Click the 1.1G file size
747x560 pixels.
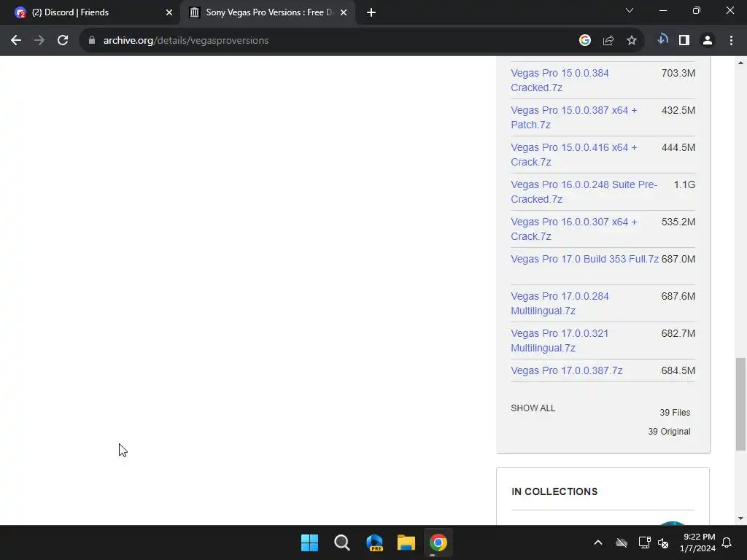click(x=684, y=184)
